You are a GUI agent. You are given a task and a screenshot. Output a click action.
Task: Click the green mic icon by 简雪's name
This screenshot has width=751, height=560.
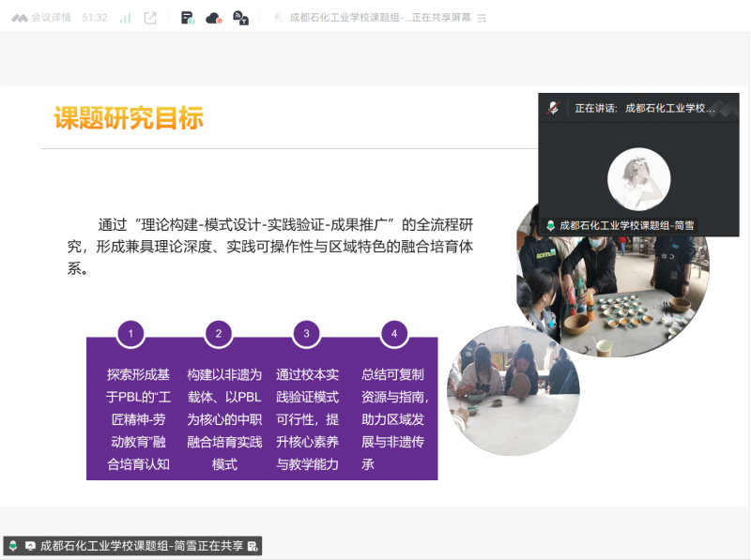coord(550,225)
